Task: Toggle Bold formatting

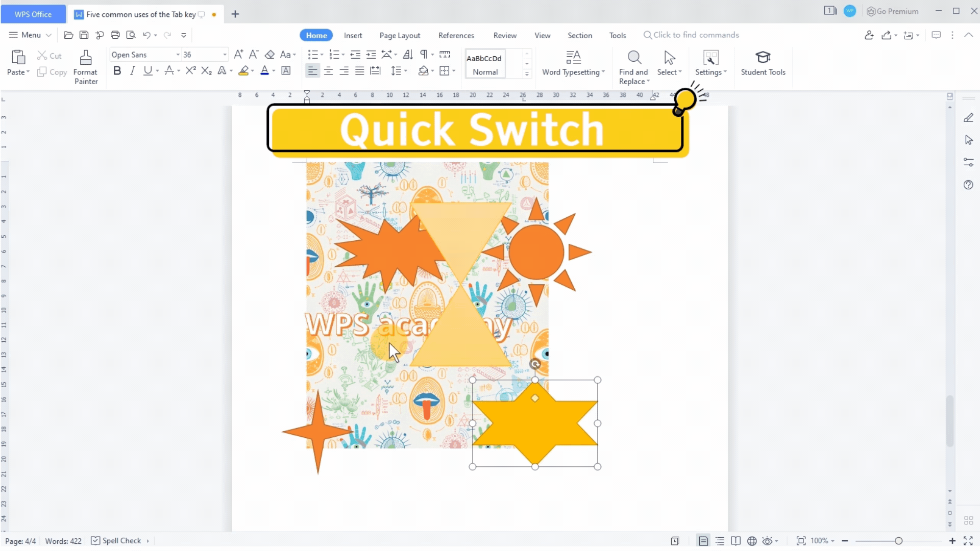Action: point(117,71)
